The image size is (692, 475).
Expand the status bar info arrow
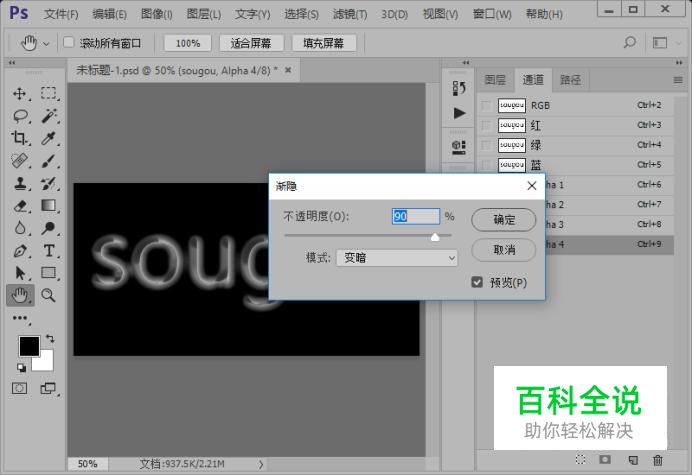tap(261, 464)
